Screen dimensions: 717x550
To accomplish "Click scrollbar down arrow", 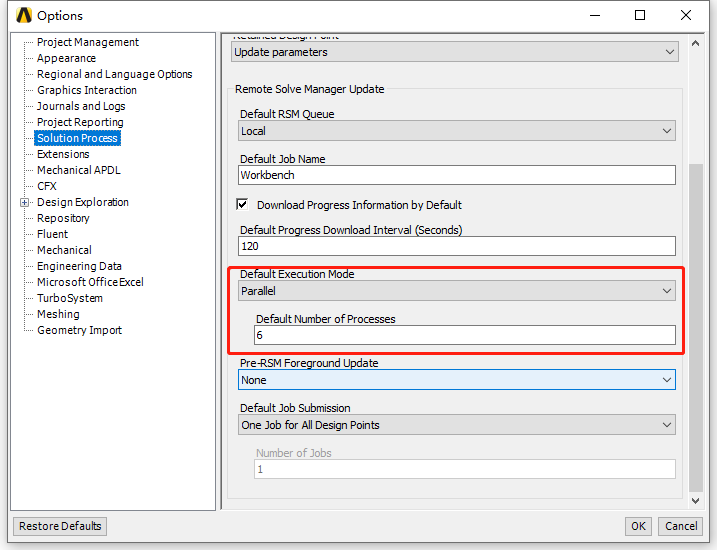I will pyautogui.click(x=696, y=501).
